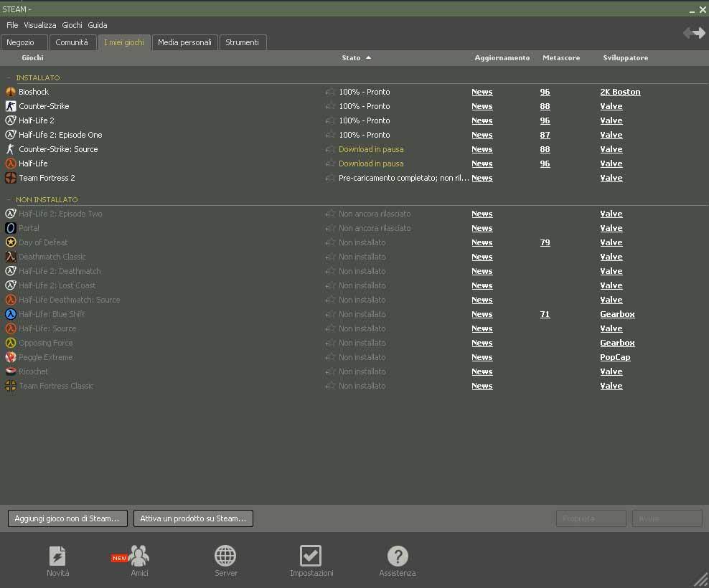709x588 pixels.
Task: Click the Day of Defeat icon
Action: pyautogui.click(x=10, y=242)
